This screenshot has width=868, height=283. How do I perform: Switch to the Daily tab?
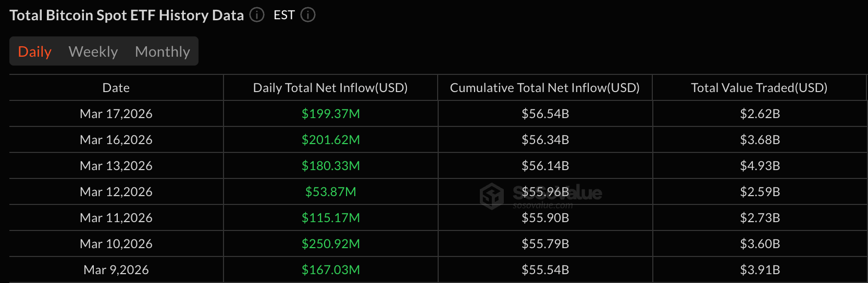(35, 52)
